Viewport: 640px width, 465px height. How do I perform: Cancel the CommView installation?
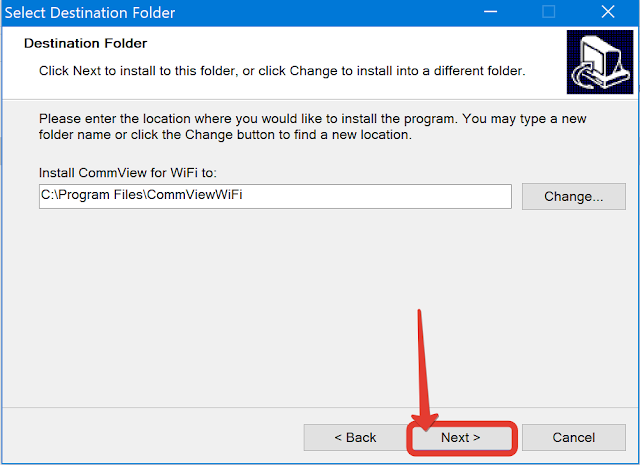click(573, 438)
